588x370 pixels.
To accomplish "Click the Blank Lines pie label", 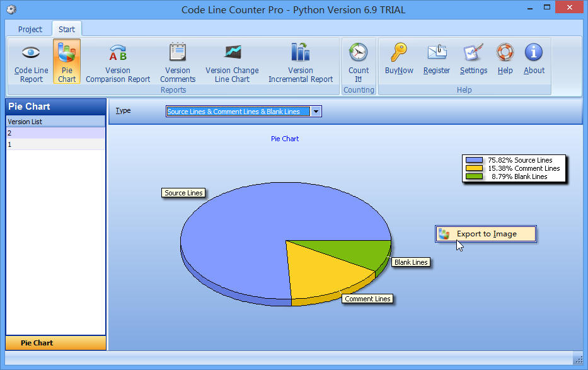I will click(x=411, y=262).
